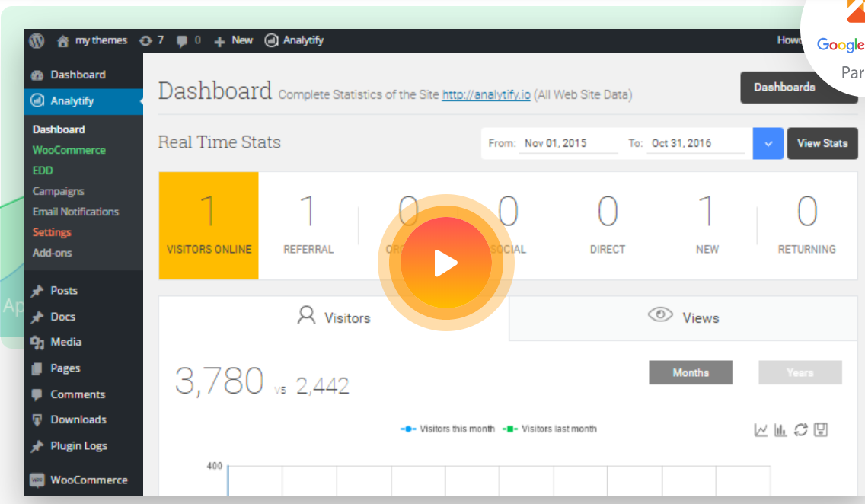Play the video with orange play button

click(x=445, y=263)
